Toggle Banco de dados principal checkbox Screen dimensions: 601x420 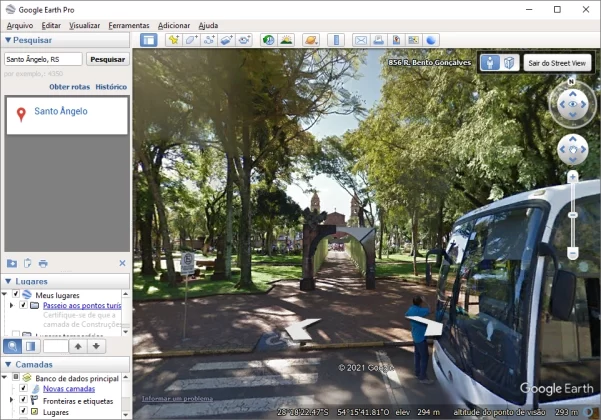pyautogui.click(x=16, y=377)
